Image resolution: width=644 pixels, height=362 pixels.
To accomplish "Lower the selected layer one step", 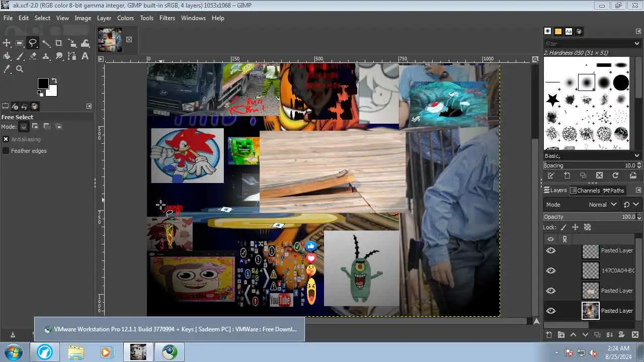I will click(x=585, y=335).
